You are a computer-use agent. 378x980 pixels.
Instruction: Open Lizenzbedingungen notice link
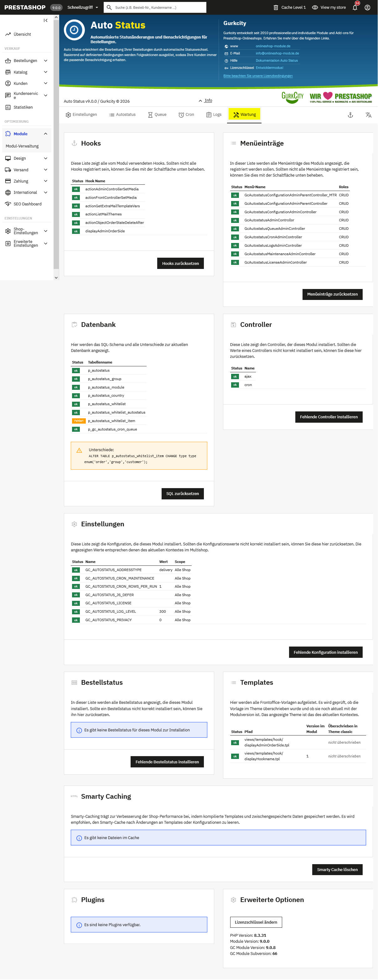pyautogui.click(x=258, y=76)
